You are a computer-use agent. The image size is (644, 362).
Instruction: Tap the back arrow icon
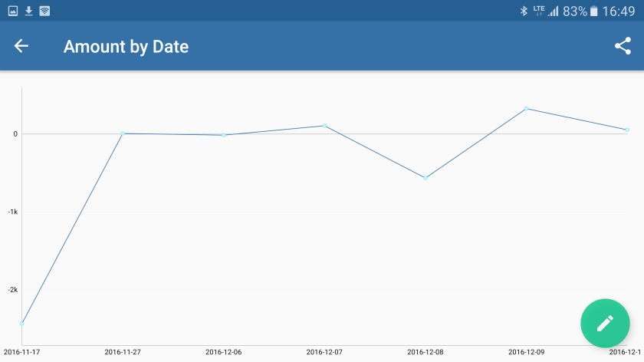tap(21, 46)
